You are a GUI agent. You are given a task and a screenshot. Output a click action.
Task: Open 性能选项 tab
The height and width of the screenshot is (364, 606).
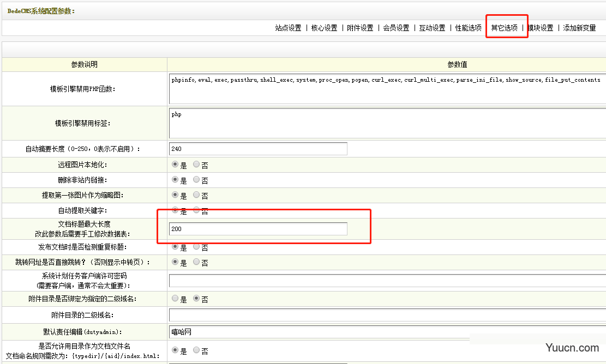(469, 28)
